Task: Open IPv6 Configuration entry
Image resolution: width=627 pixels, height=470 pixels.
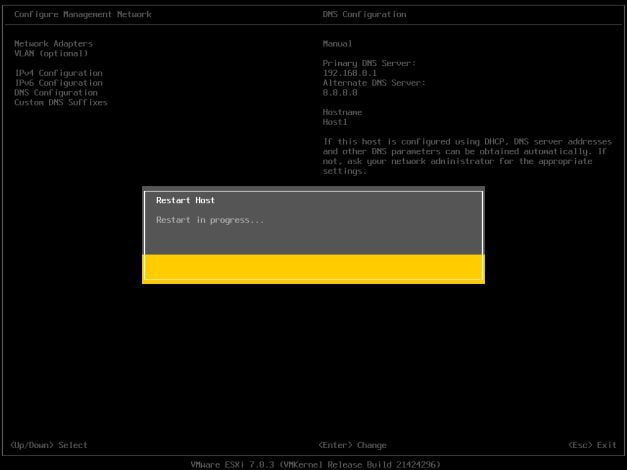Action: [58, 83]
